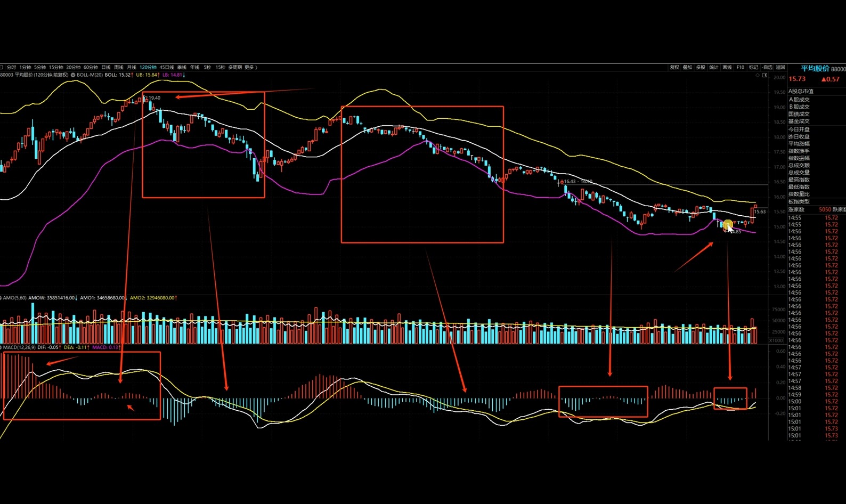The image size is (846, 504).
Task: Select the 5秒 period tab
Action: pyautogui.click(x=207, y=67)
